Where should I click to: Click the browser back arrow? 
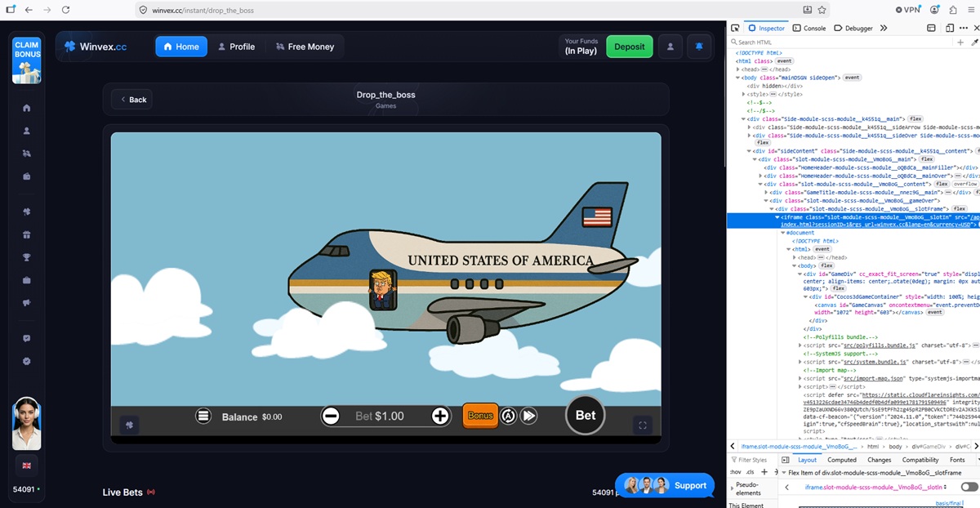coord(29,10)
